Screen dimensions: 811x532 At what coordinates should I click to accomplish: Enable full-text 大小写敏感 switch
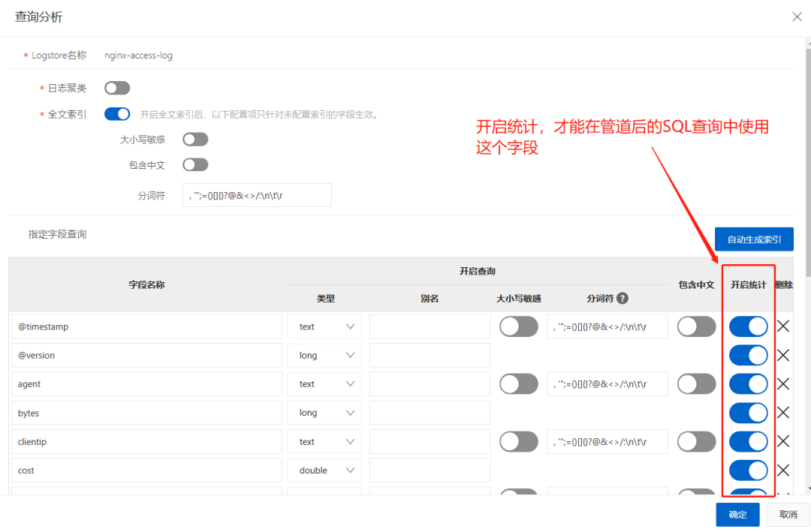pos(195,139)
